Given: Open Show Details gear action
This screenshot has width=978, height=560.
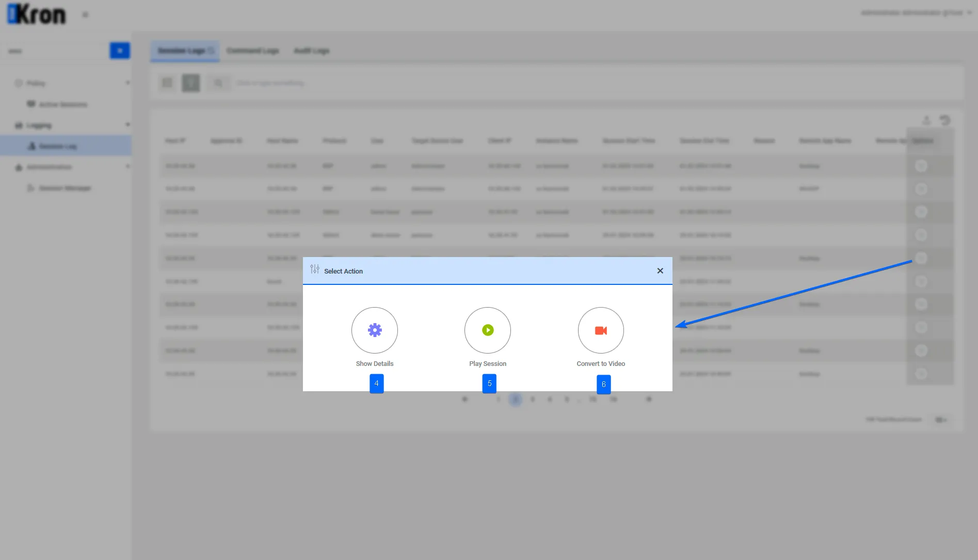Looking at the screenshot, I should click(x=375, y=330).
